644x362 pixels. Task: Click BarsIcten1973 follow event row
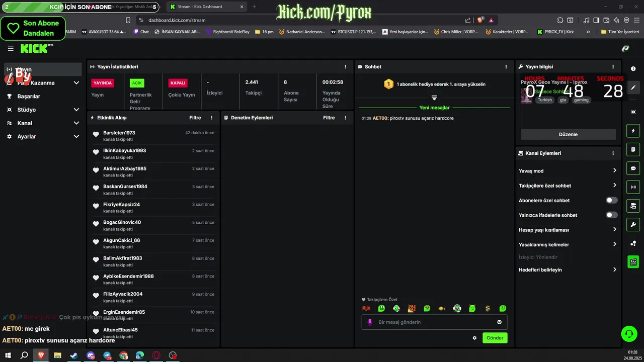[x=153, y=136]
